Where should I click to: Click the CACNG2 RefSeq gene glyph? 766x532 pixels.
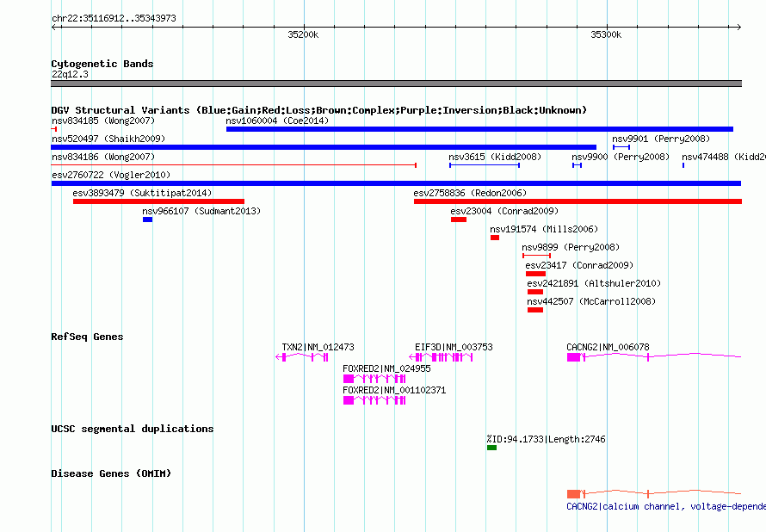point(654,357)
